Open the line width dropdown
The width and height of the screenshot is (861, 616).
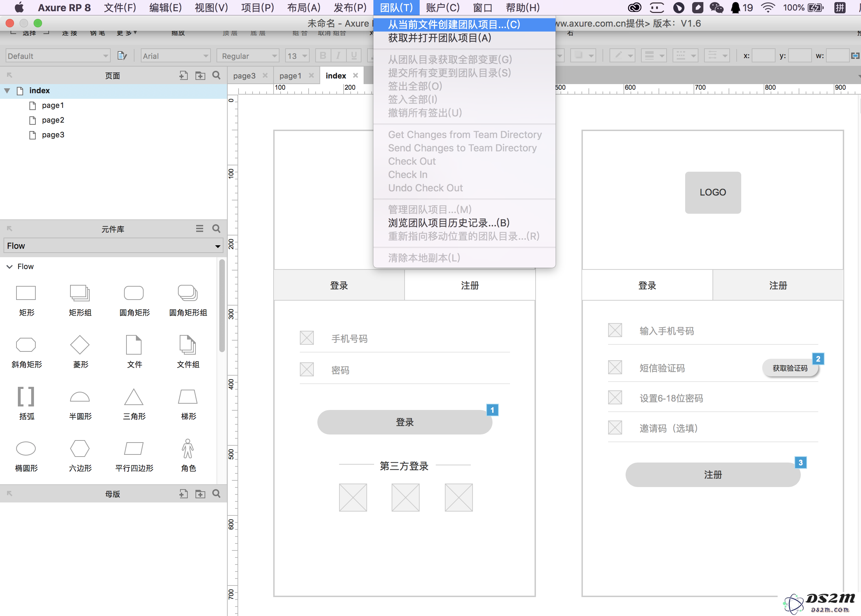pos(654,56)
